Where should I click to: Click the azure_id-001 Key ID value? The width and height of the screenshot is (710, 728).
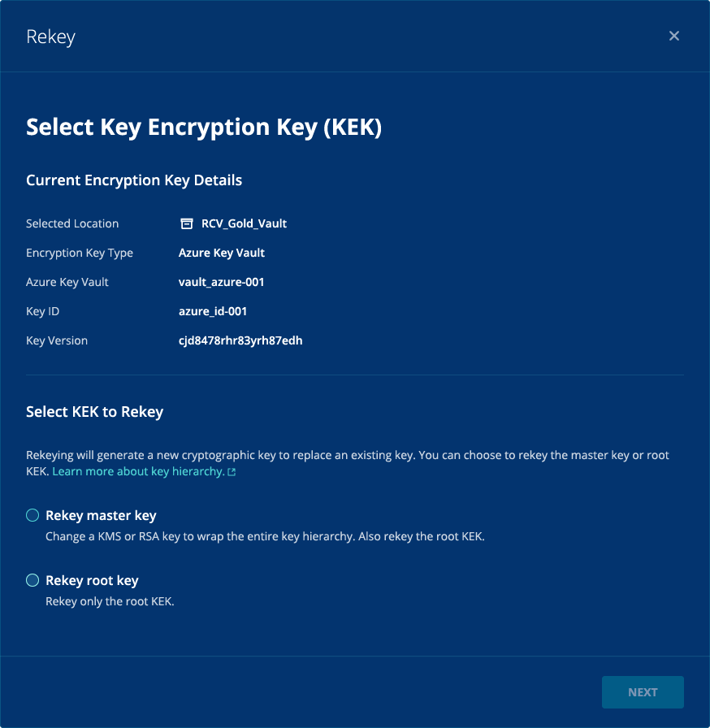click(213, 311)
